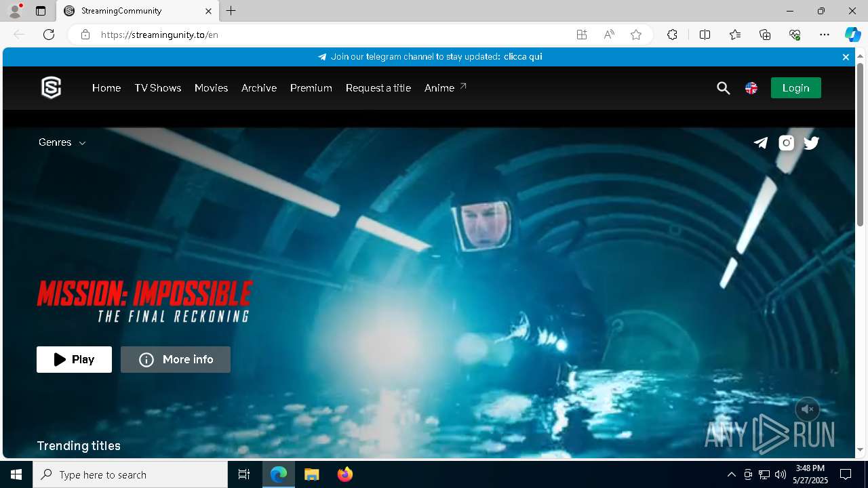Click the browser refresh icon
The width and height of the screenshot is (868, 488).
click(x=49, y=35)
